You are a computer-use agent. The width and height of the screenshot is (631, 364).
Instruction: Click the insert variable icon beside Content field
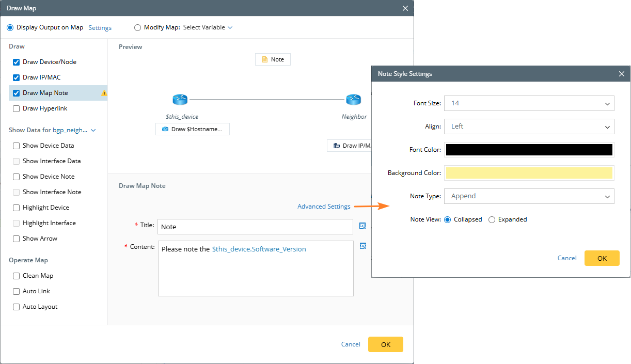(362, 246)
